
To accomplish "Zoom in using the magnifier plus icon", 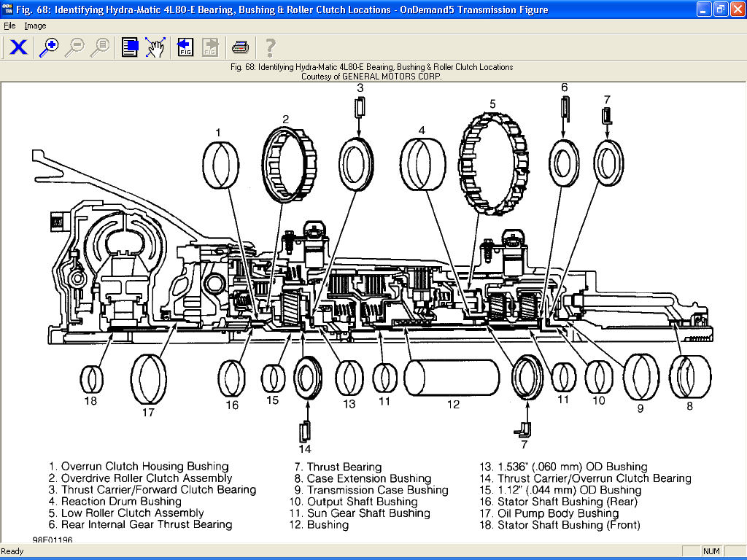I will coord(49,47).
